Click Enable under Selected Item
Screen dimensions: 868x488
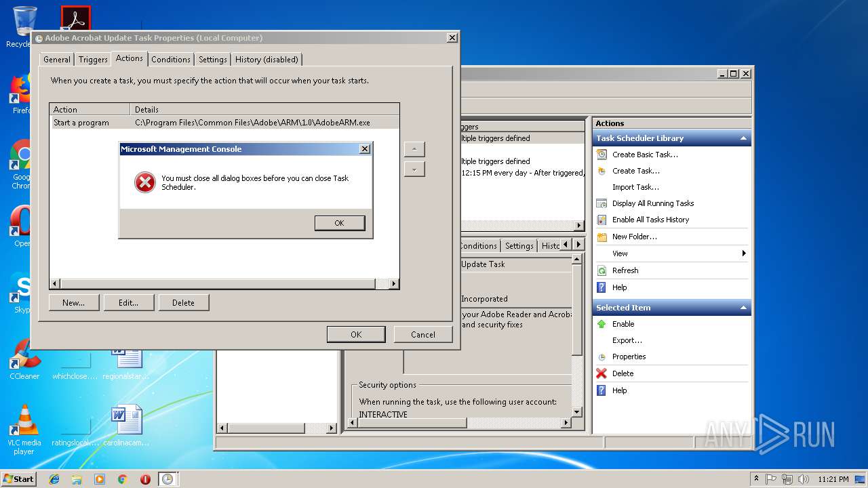click(x=623, y=324)
